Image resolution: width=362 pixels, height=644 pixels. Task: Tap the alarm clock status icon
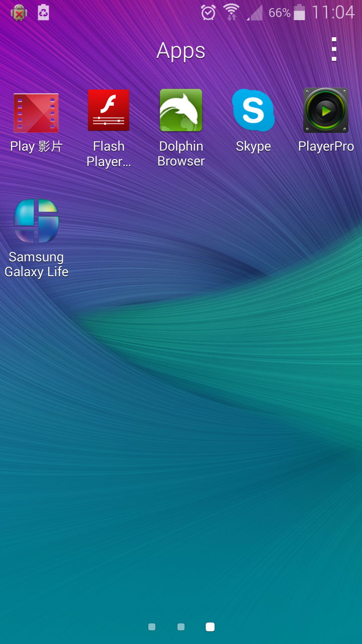point(208,12)
